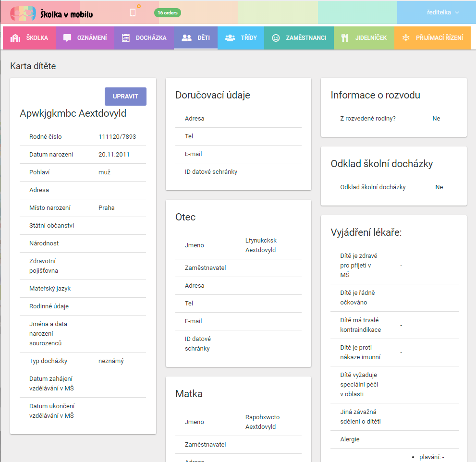Click birth date 20.11.2011

(x=114, y=155)
